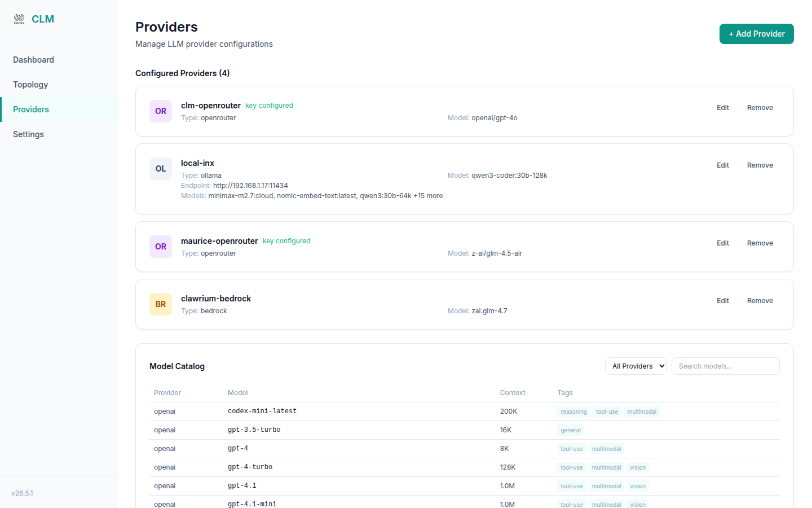Click the Provider column header
This screenshot has width=812, height=508.
coord(167,393)
